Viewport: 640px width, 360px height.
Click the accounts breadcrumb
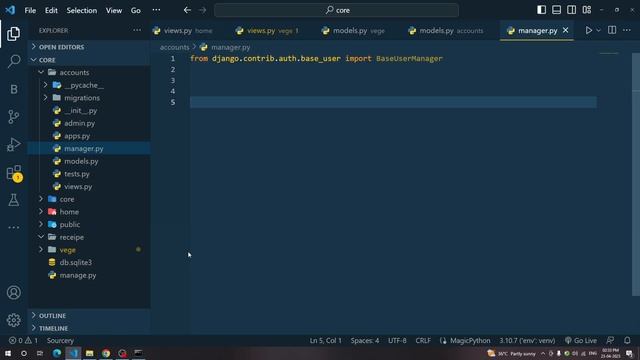point(174,47)
